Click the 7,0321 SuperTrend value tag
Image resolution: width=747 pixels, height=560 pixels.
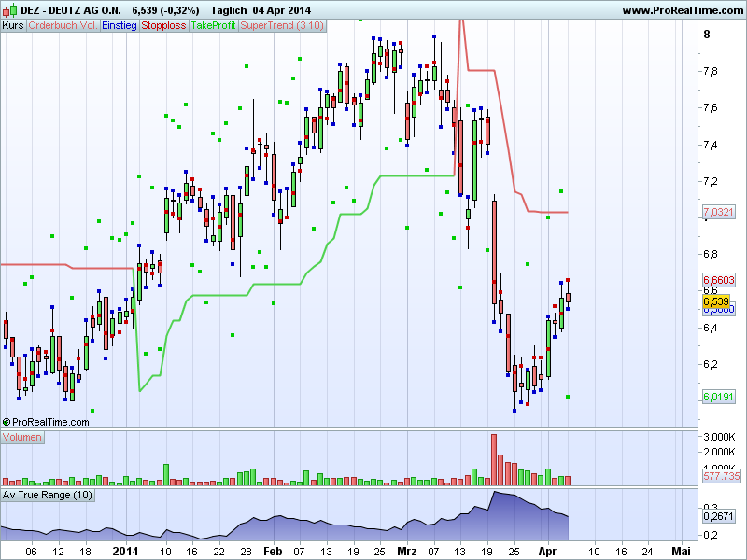[x=718, y=212]
